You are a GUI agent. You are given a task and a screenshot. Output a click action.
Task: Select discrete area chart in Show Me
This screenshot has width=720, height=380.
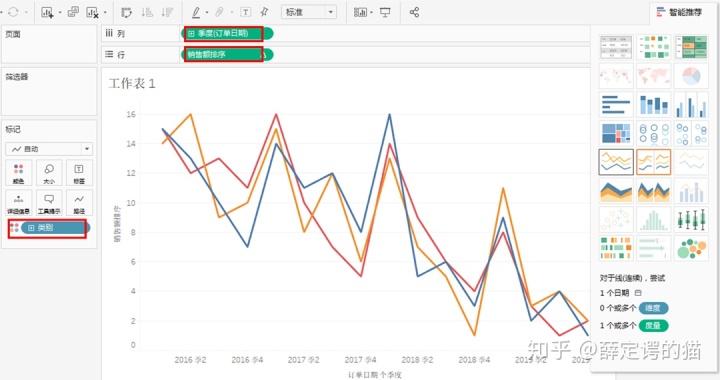tap(653, 191)
